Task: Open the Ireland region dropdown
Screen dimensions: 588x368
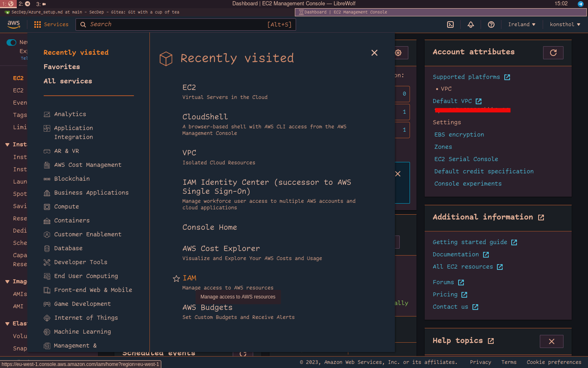Action: coord(521,25)
